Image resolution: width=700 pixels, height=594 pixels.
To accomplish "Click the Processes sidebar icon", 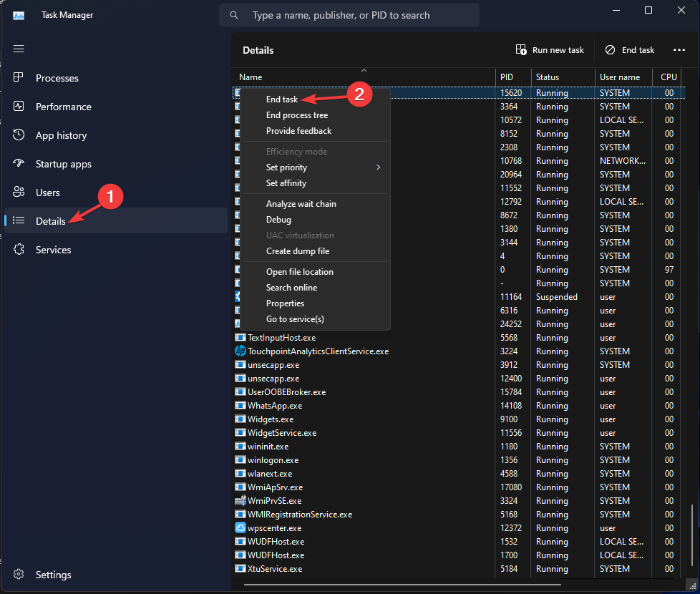I will click(19, 77).
